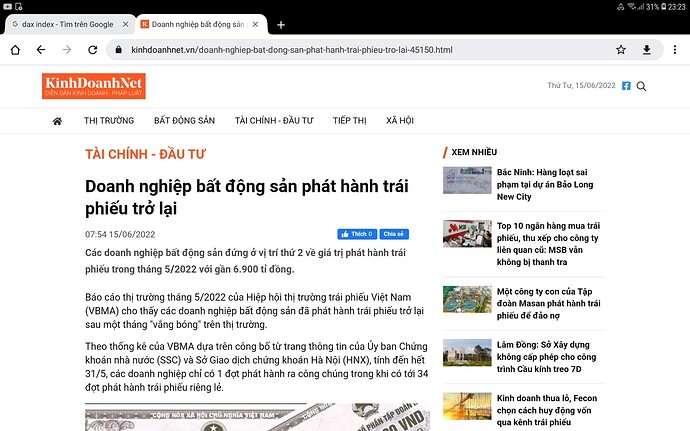This screenshot has height=431, width=690.
Task: Open the three-dot browser menu
Action: pos(675,50)
